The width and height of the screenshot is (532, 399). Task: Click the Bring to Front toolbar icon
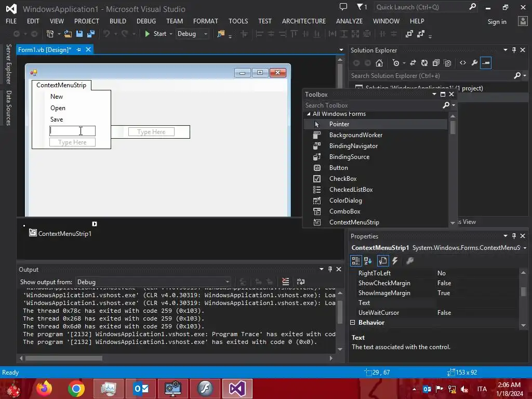(409, 34)
